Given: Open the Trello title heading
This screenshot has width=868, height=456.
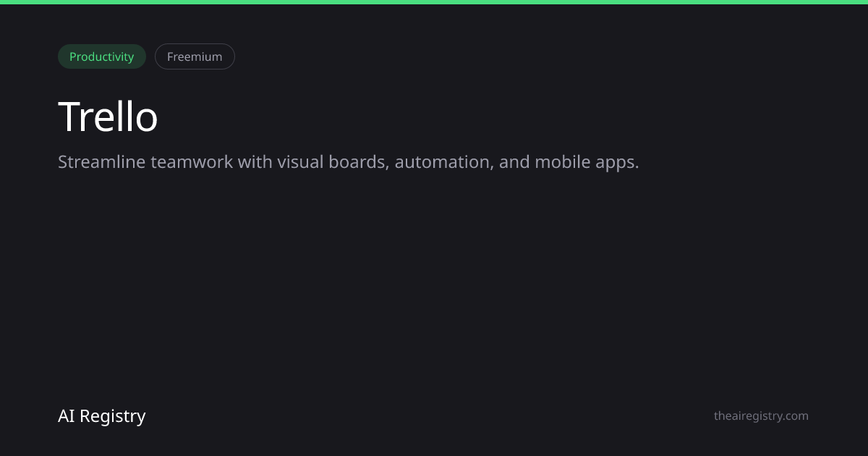Looking at the screenshot, I should pos(108,117).
